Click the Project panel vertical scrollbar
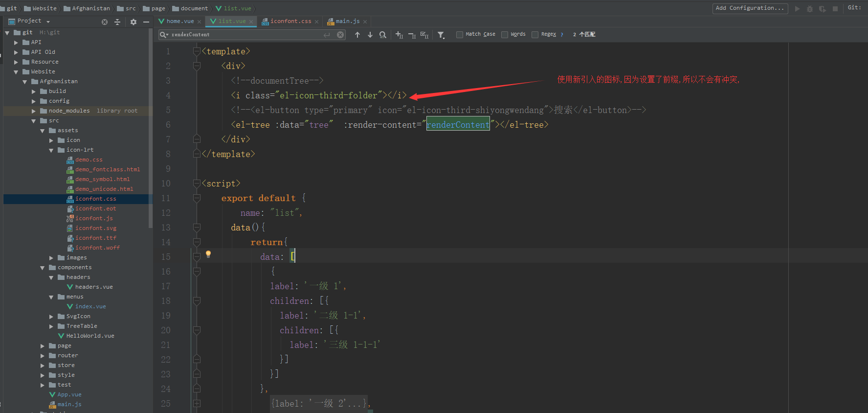The image size is (868, 413). point(150,127)
